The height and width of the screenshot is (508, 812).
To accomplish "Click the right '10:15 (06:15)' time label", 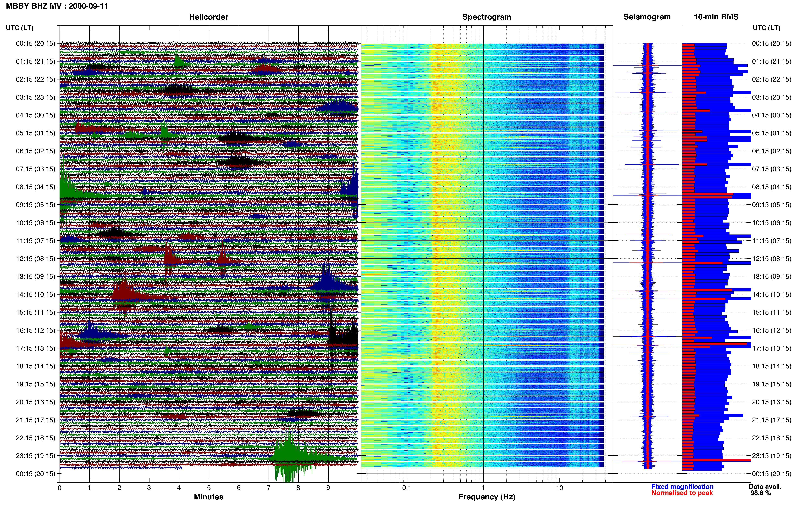I will click(x=772, y=223).
